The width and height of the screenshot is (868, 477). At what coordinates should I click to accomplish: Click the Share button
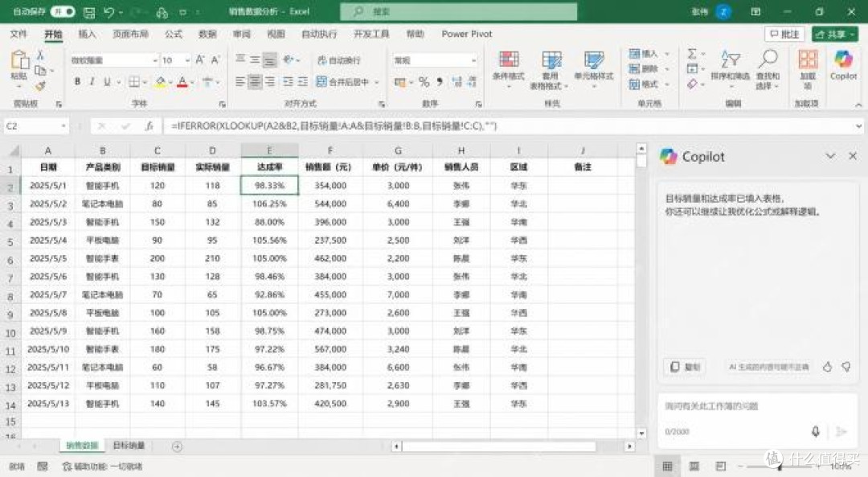coord(834,35)
